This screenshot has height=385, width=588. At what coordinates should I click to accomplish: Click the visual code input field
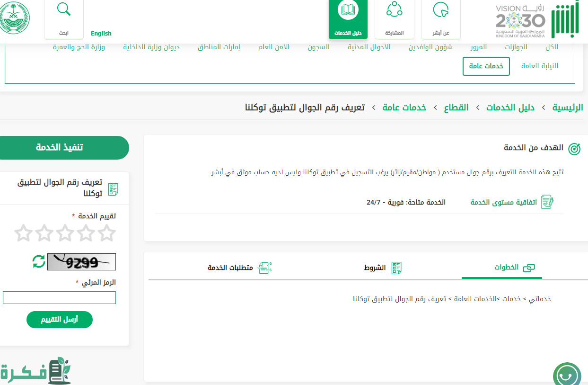coord(59,298)
